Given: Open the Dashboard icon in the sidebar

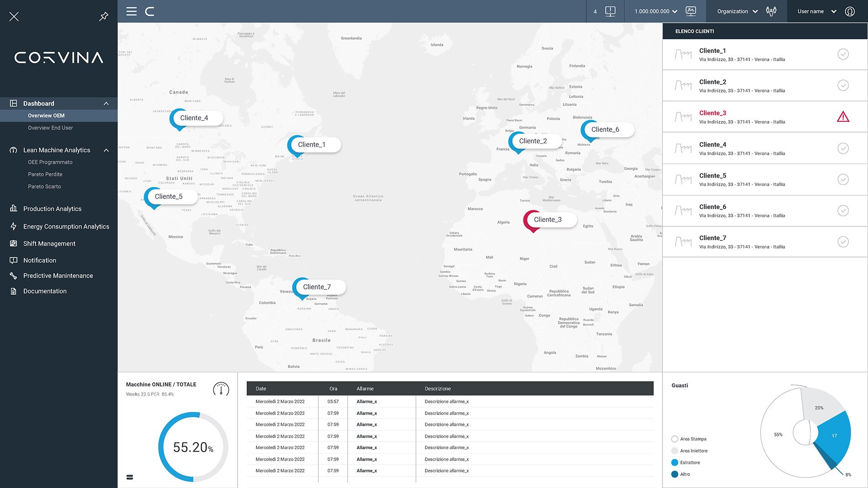Looking at the screenshot, I should tap(14, 103).
